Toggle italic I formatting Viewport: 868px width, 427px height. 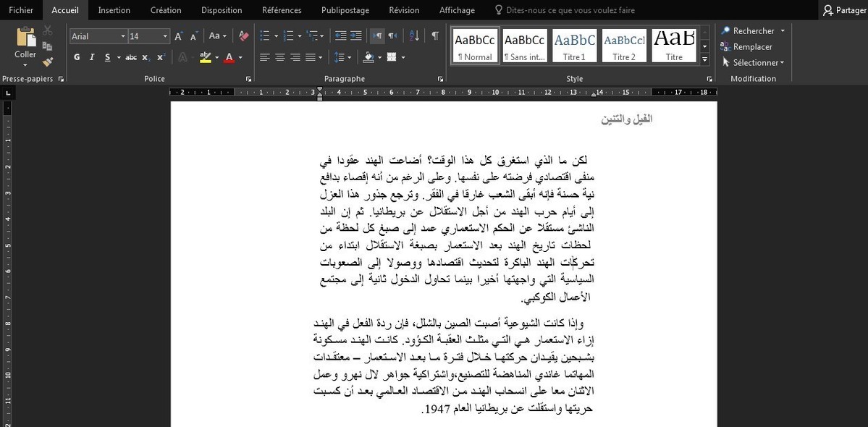92,57
